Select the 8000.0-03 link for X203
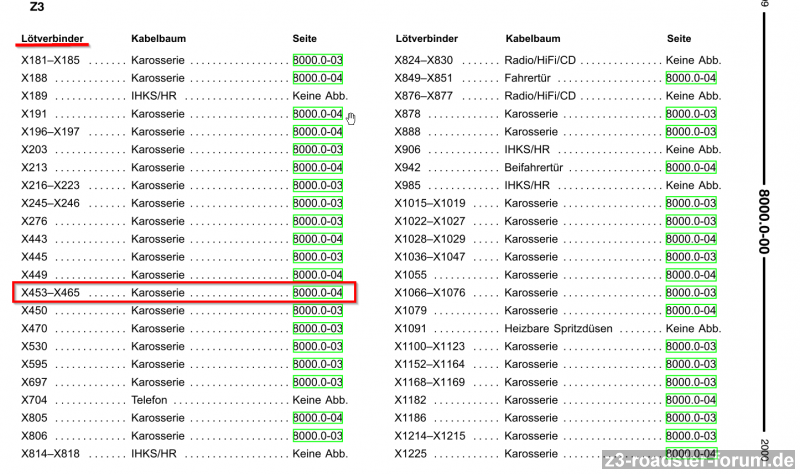This screenshot has width=800, height=474. (x=318, y=150)
